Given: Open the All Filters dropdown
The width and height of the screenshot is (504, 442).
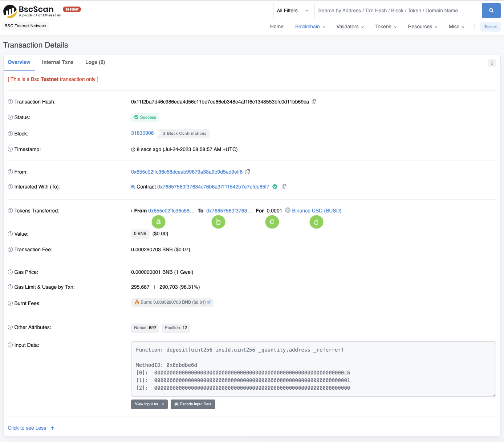Looking at the screenshot, I should tap(293, 11).
